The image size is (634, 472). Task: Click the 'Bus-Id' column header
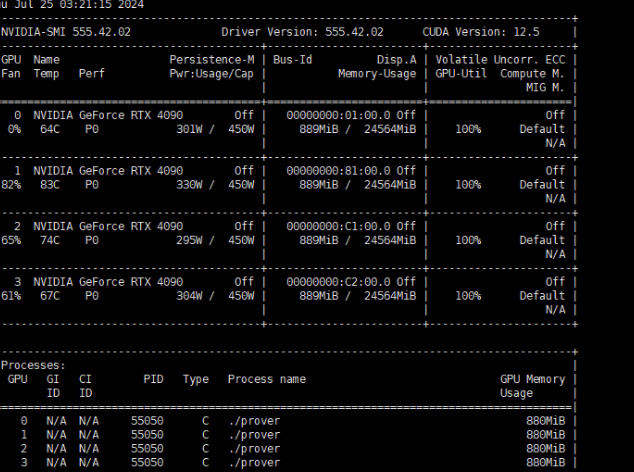[293, 60]
